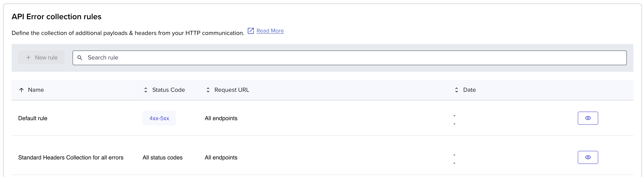Screen dimensions: 644x177
Task: Sort by the Status Code column header
Action: [x=168, y=90]
